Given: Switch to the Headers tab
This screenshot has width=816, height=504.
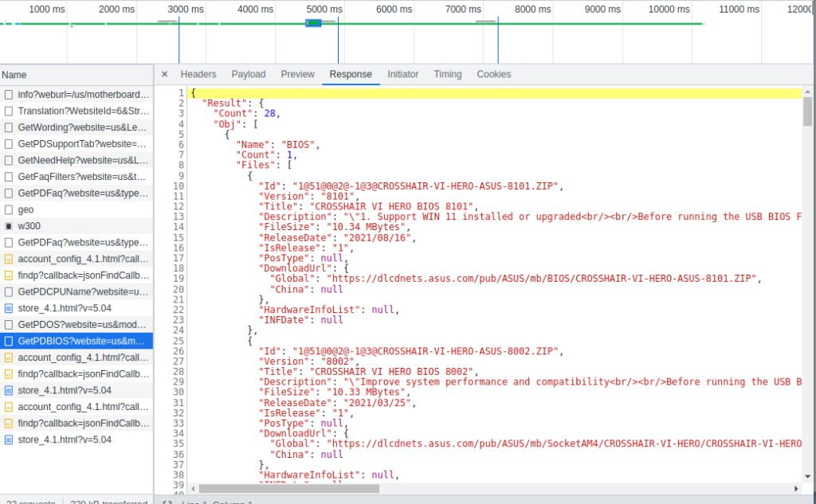Looking at the screenshot, I should [x=198, y=74].
